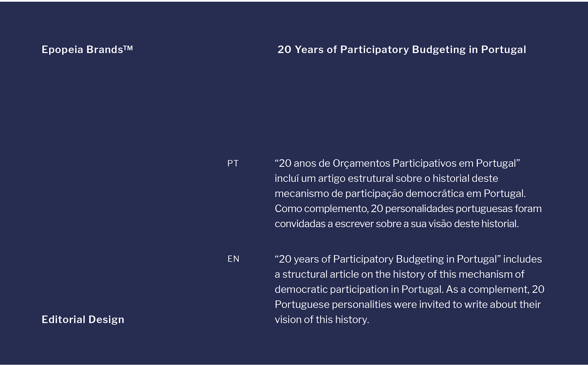Click the line "a structural article on the history"
The width and height of the screenshot is (588, 365).
pyautogui.click(x=400, y=274)
